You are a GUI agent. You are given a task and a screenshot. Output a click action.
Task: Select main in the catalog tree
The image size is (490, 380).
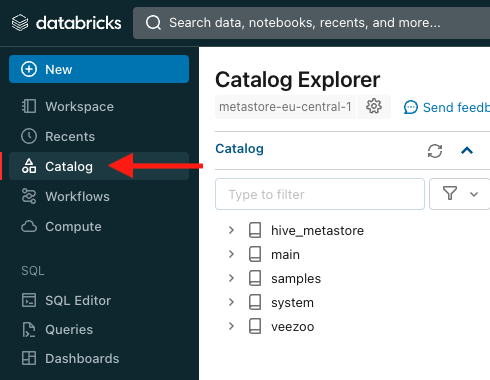285,255
